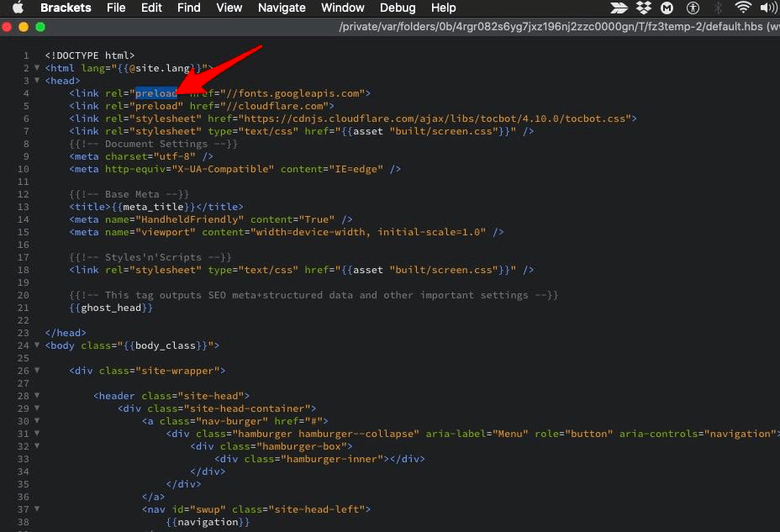
Task: Open the Navigate menu
Action: pyautogui.click(x=282, y=8)
